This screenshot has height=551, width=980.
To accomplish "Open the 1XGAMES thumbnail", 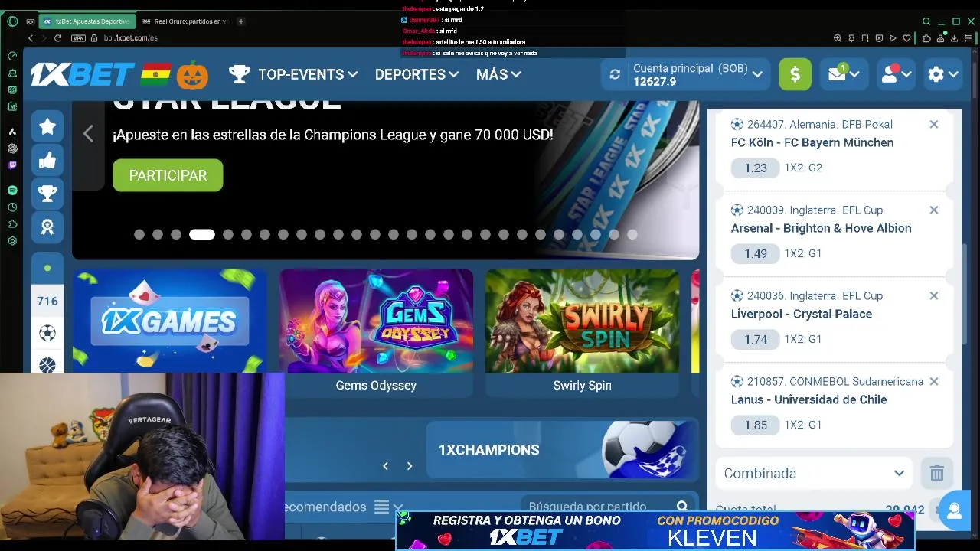I will (169, 321).
